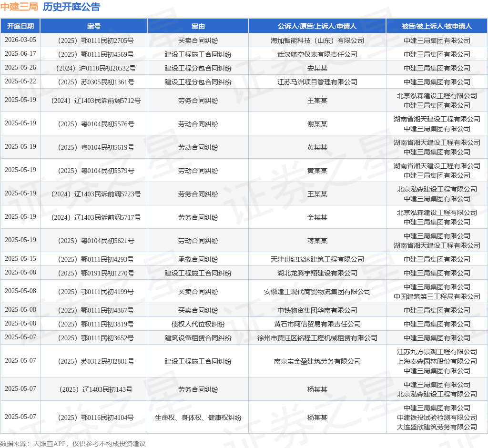The width and height of the screenshot is (488, 448).
Task: Click case cause 建筑设备租赁合同纠纷
Action: [198, 338]
